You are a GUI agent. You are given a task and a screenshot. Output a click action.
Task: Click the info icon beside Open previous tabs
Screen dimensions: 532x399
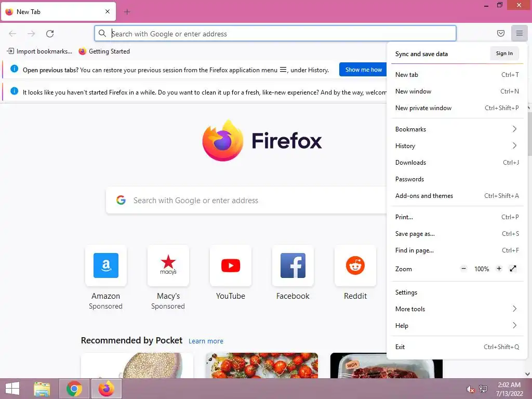pos(14,69)
